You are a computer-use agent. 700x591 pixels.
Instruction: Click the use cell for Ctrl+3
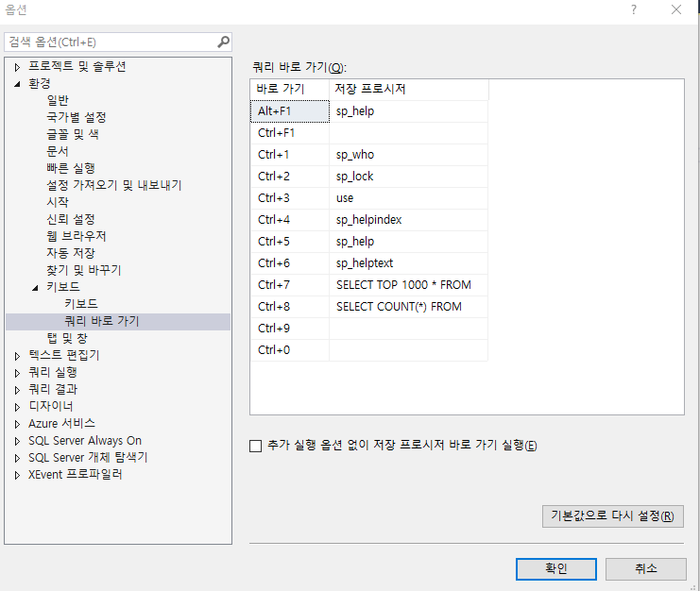click(x=408, y=198)
